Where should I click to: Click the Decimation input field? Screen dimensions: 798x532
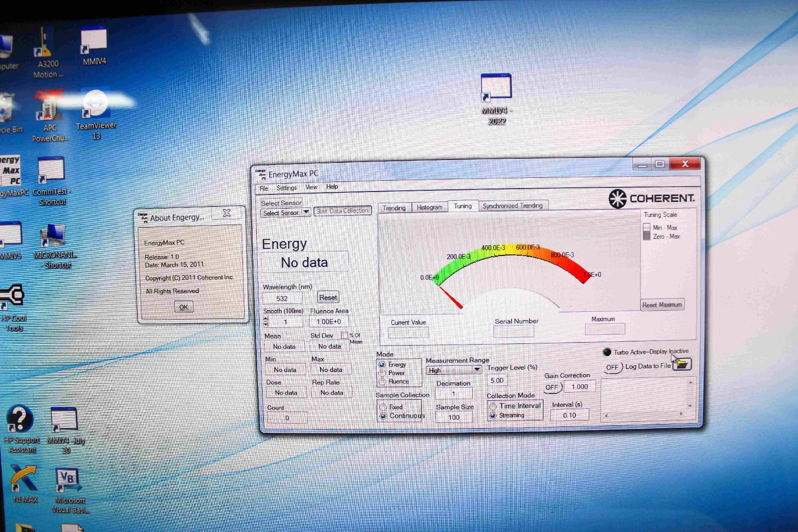tap(454, 393)
